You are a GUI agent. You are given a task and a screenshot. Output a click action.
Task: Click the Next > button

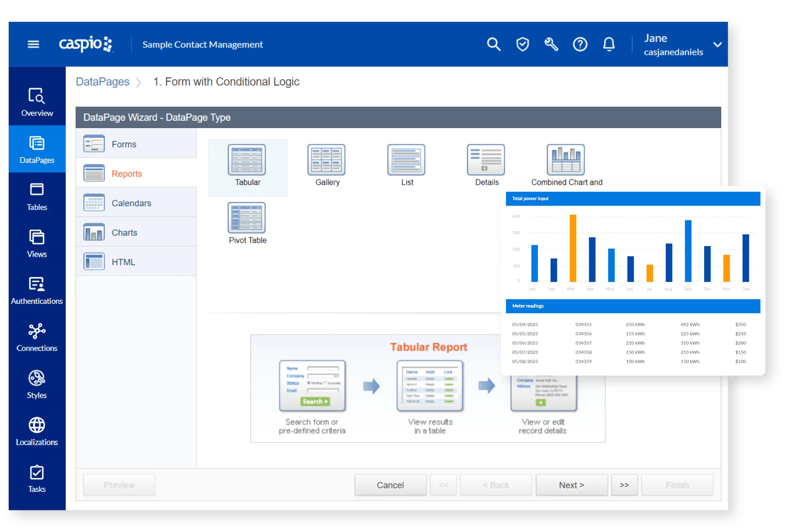[572, 485]
